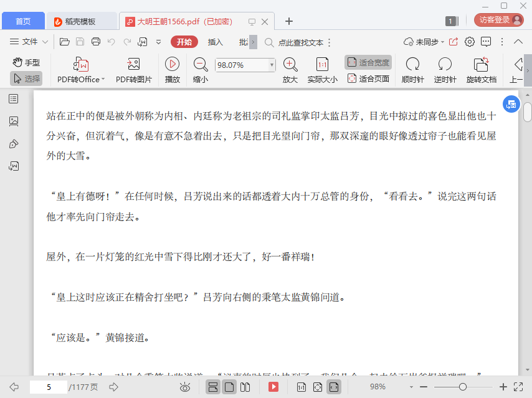Image resolution: width=532 pixels, height=398 pixels.
Task: Click the save disk icon
Action: [x=80, y=42]
